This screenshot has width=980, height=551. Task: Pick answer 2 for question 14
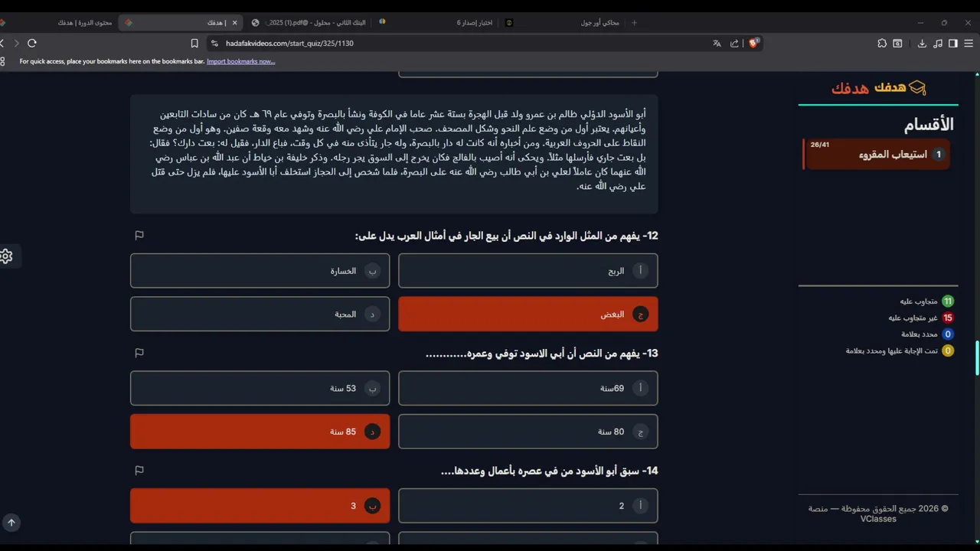[528, 506]
